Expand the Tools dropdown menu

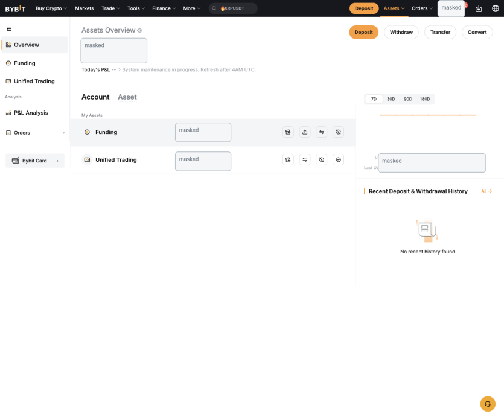pos(136,8)
